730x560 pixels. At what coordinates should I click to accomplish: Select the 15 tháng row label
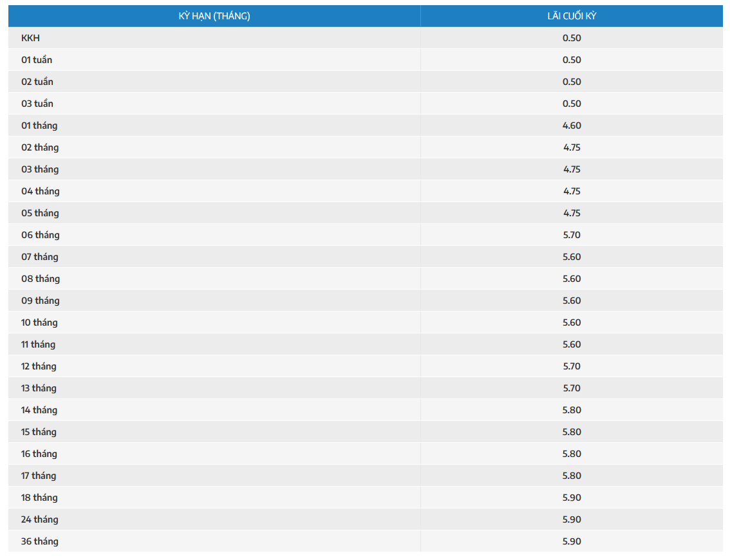[39, 432]
